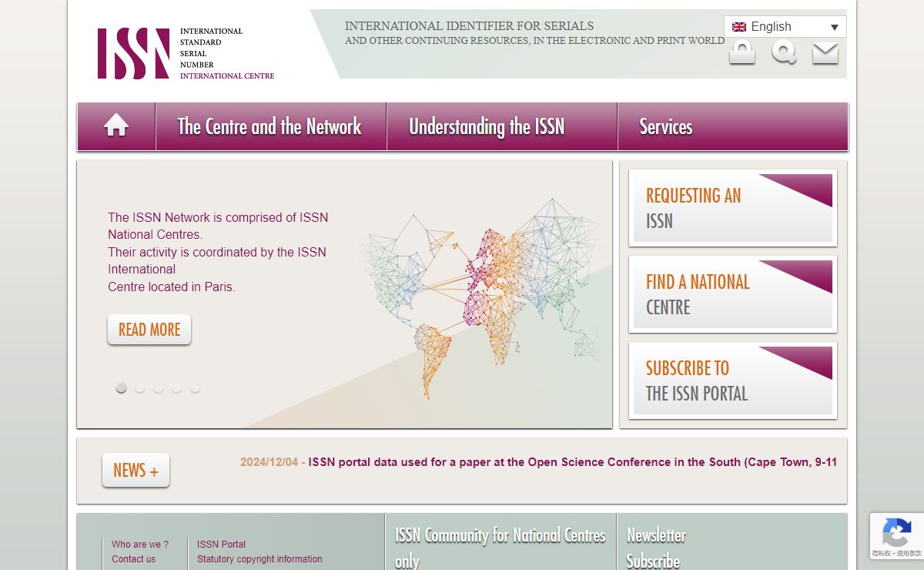Viewport: 924px width, 570px height.
Task: Click the Newsletter Subscribe link
Action: (656, 548)
